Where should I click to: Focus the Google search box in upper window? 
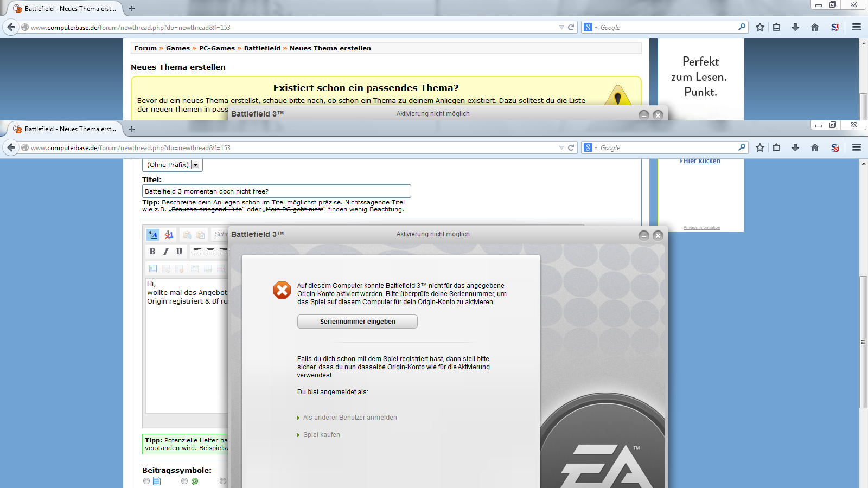(667, 27)
